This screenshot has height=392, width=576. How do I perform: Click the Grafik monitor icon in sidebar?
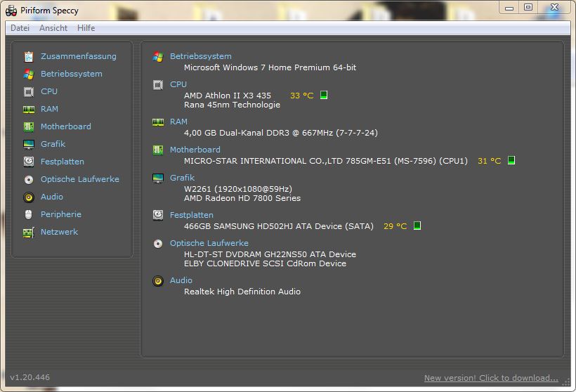pos(29,145)
